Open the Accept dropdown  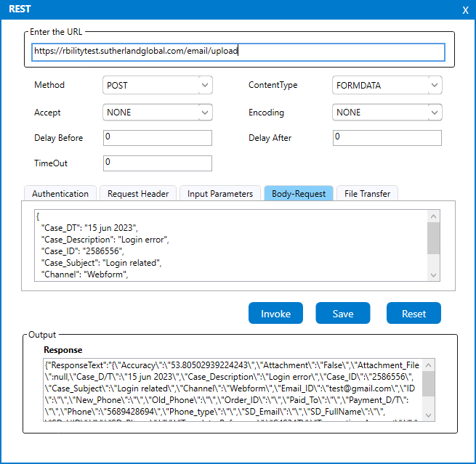(x=158, y=113)
